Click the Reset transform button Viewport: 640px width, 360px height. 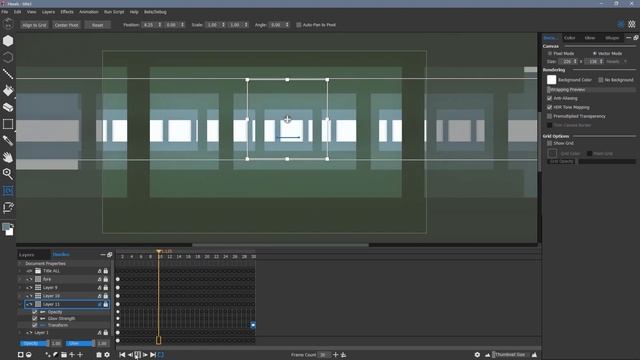[98, 25]
